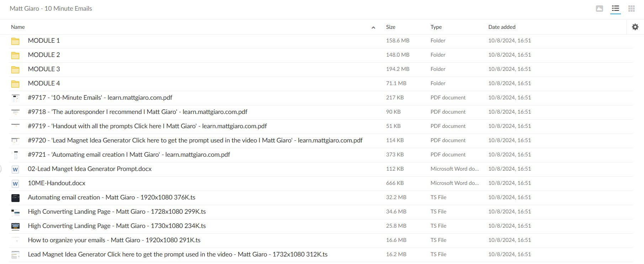
Task: Click PDF thumbnail for #9718 file
Action: point(15,112)
